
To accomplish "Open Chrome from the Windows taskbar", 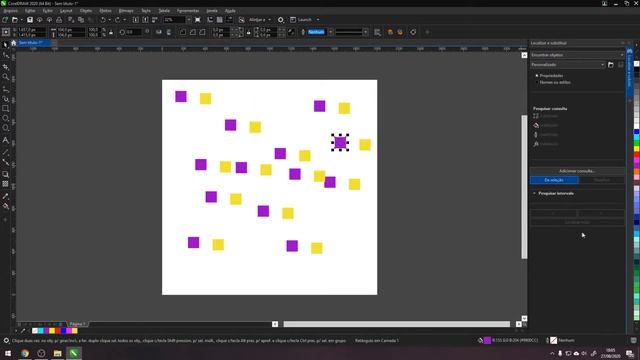I will click(24, 353).
